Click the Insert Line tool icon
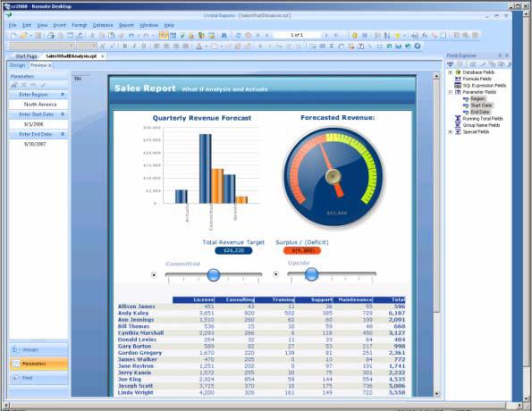 coord(370,46)
